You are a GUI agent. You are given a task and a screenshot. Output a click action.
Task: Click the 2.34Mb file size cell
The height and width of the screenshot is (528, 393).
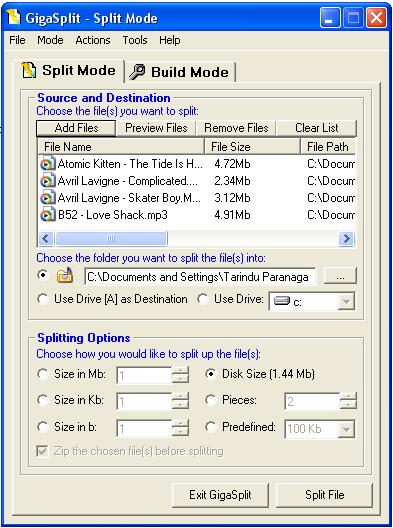232,181
